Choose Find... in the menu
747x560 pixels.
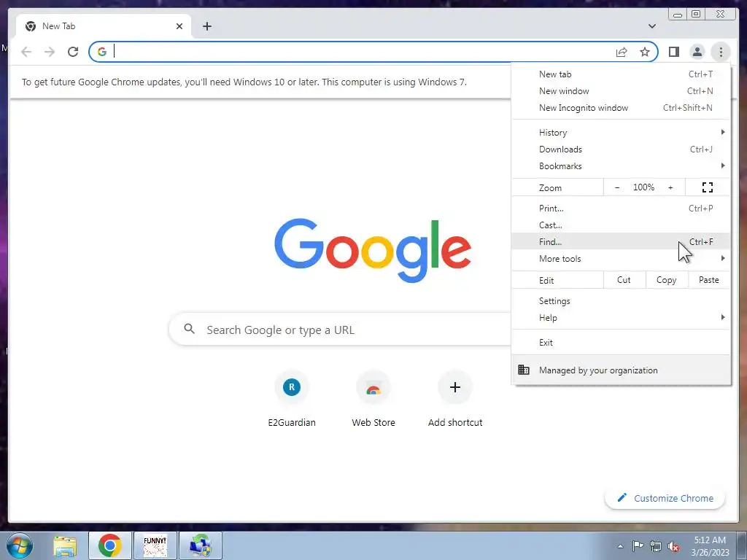pos(621,241)
